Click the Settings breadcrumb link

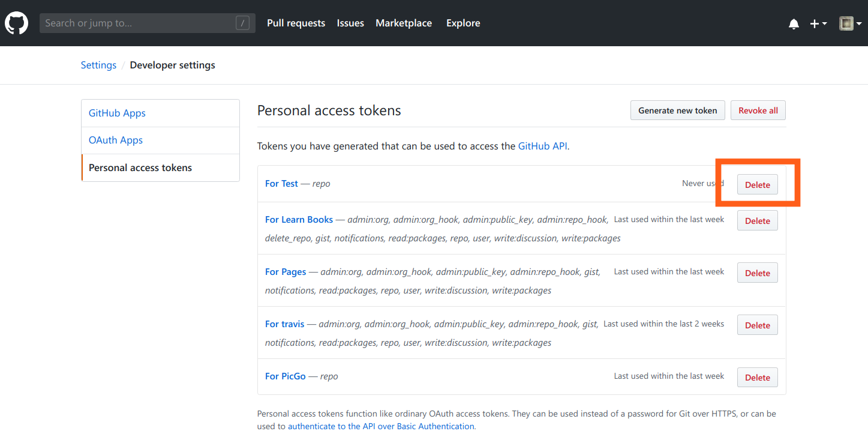pyautogui.click(x=98, y=65)
